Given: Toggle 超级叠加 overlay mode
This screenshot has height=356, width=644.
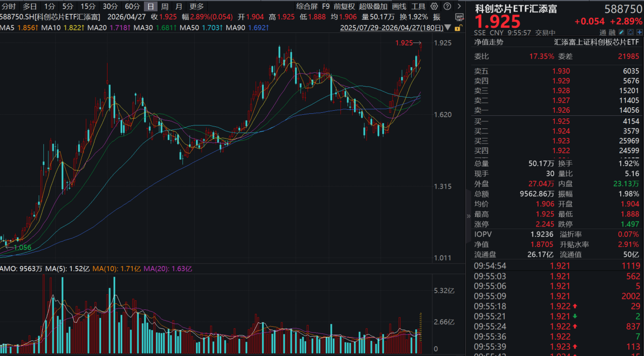Looking at the screenshot, I should [373, 7].
